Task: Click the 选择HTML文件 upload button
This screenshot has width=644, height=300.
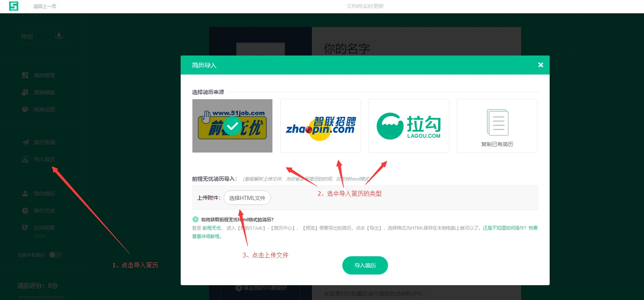Action: [x=247, y=198]
